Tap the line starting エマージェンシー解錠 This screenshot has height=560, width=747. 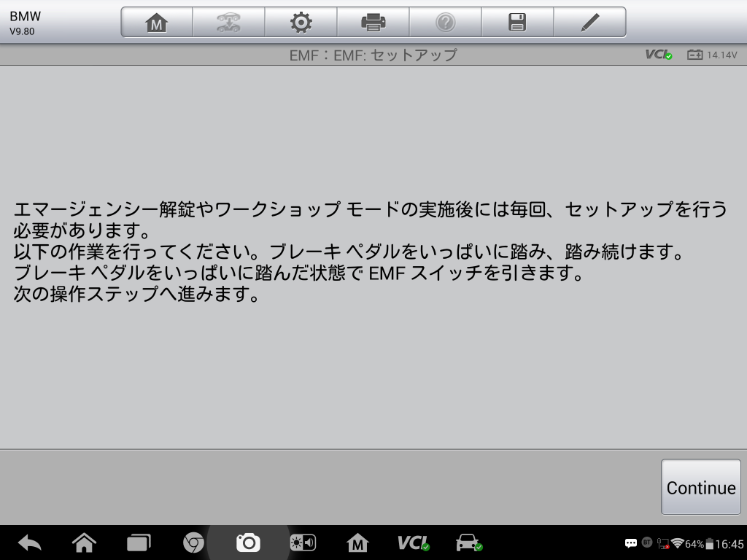coord(371,209)
